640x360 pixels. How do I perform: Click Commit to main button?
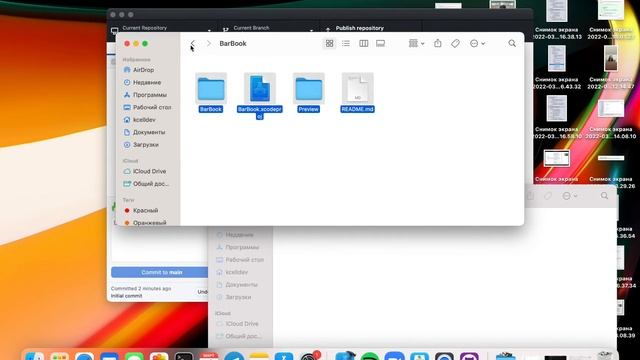click(160, 272)
